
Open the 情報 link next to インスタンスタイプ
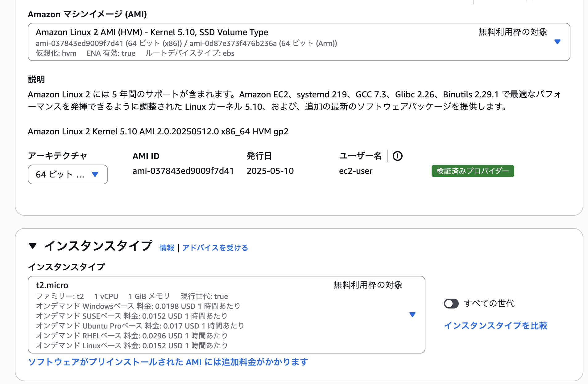click(166, 248)
